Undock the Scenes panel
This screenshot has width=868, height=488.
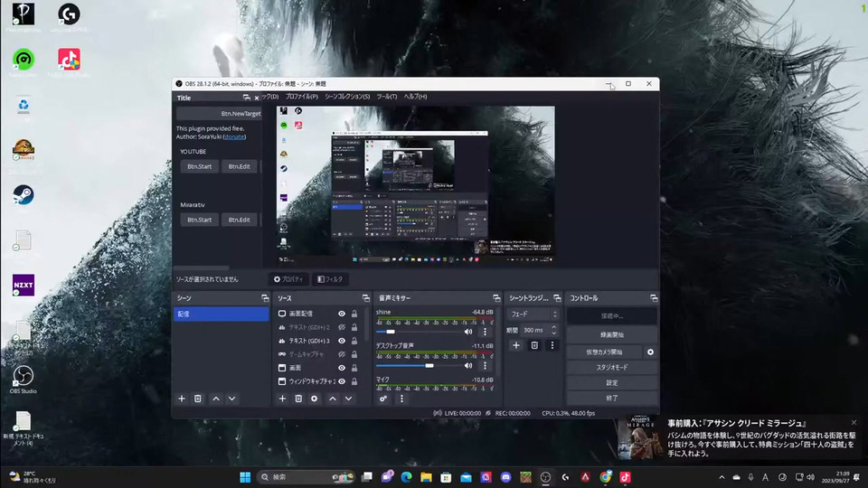tap(265, 298)
